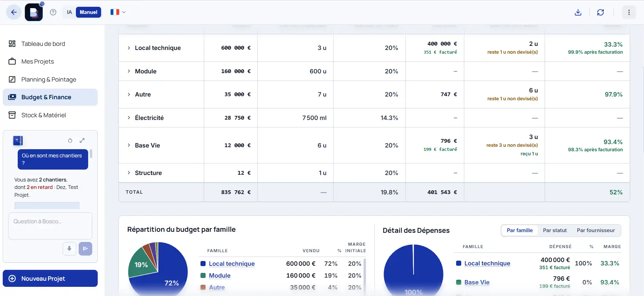The image size is (644, 296).
Task: Open the French flag language dropdown
Action: coord(118,12)
